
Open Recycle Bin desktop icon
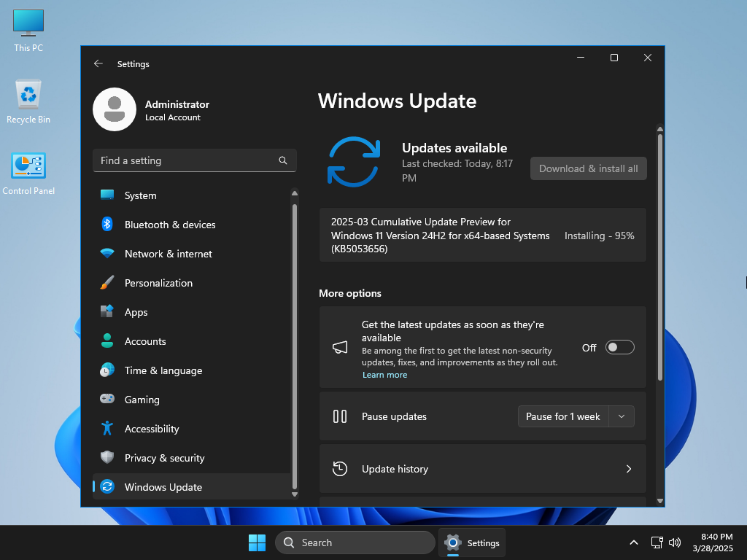click(x=28, y=102)
